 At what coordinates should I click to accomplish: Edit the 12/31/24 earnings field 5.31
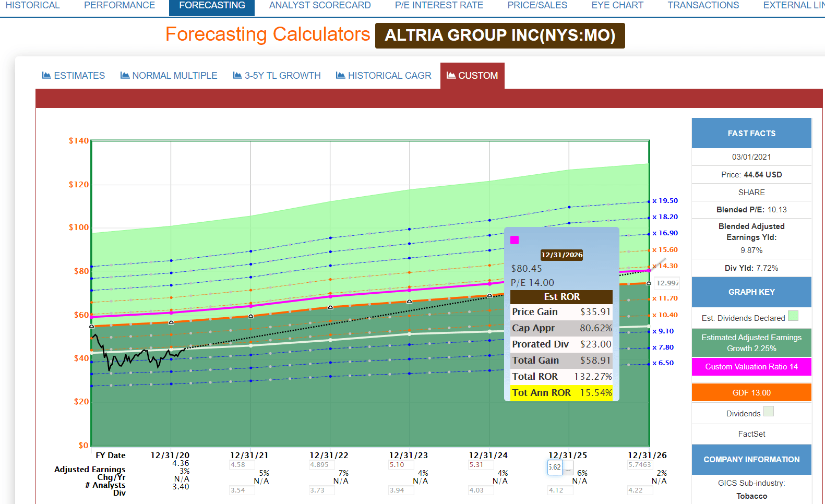(x=481, y=465)
